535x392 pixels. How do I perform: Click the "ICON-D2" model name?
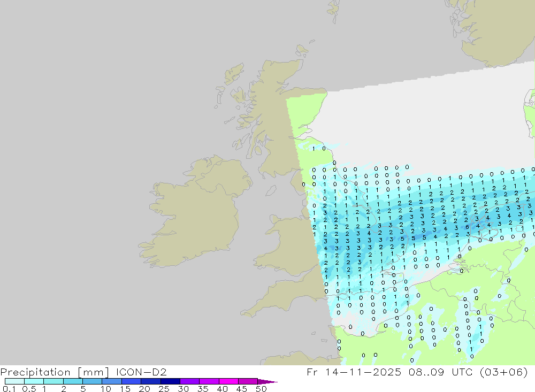point(141,372)
